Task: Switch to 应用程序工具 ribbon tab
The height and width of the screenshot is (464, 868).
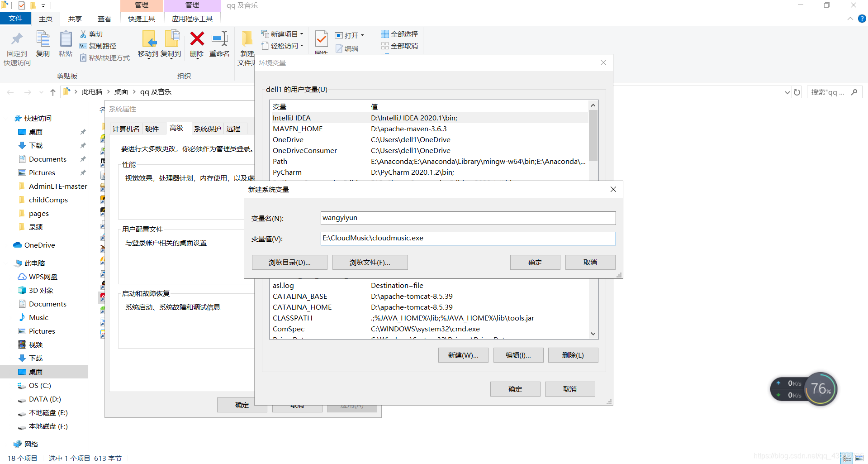Action: click(192, 19)
